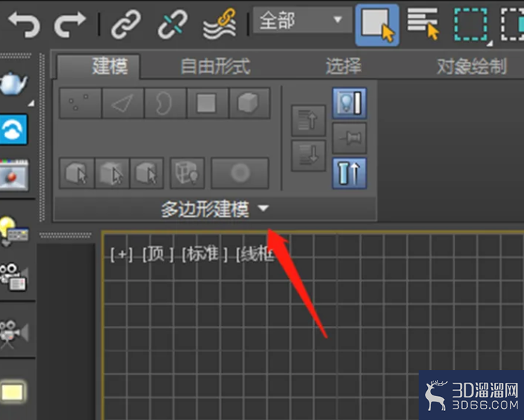Click the Previous Modifier up-arrow icon
Viewport: 524px width, 420px height.
(308, 121)
